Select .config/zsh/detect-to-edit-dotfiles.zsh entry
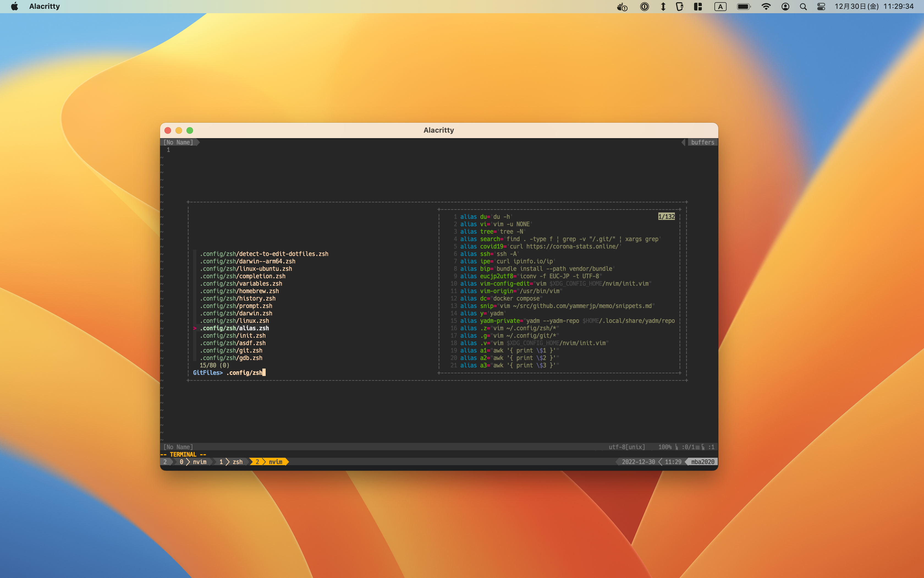924x578 pixels. (264, 254)
